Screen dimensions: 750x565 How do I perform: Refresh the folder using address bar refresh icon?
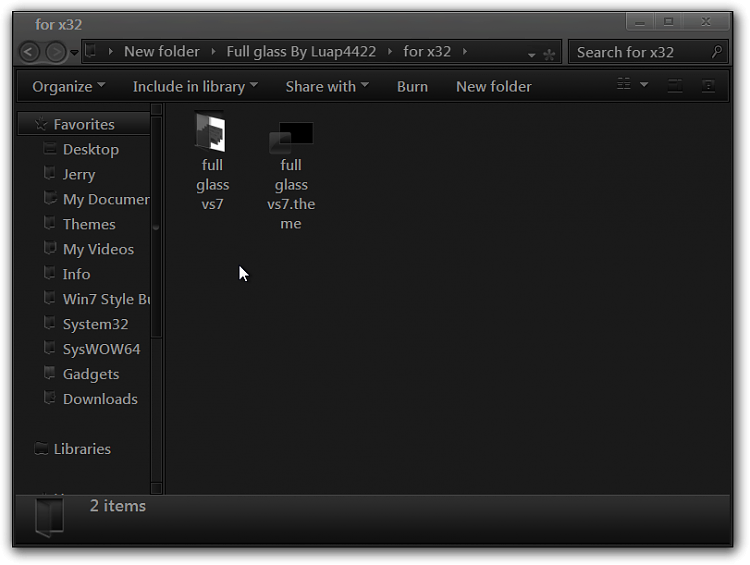[x=549, y=55]
